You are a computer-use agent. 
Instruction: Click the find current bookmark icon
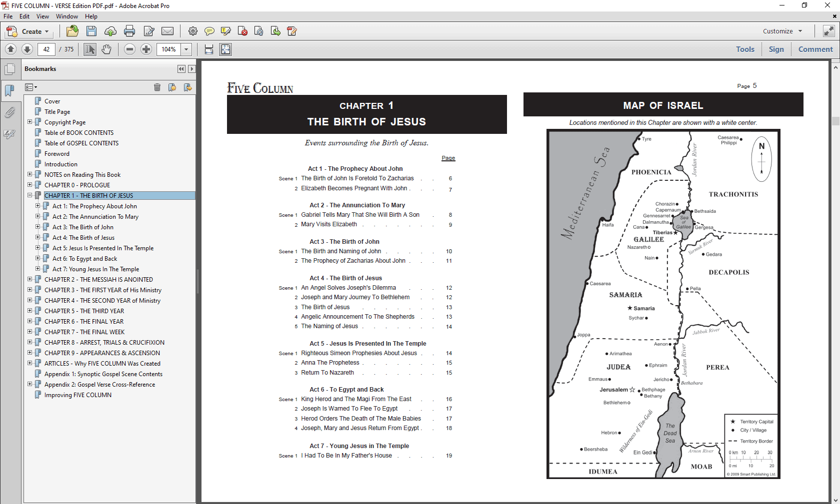187,87
